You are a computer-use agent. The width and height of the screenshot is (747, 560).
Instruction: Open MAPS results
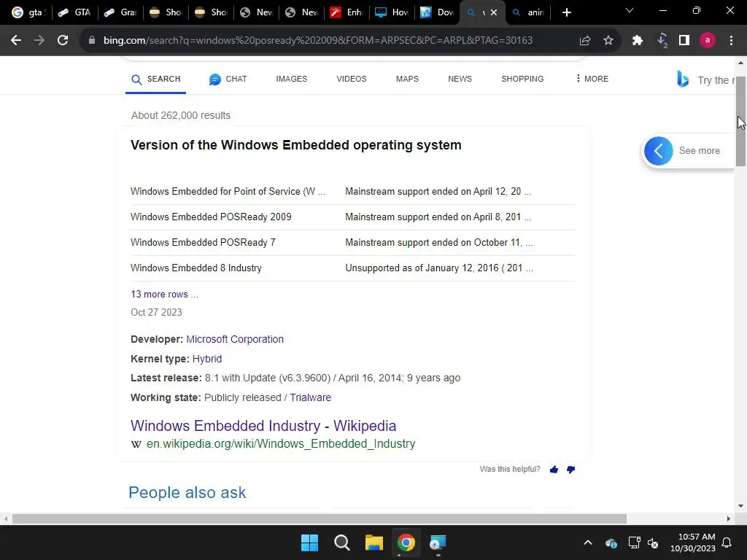[407, 79]
